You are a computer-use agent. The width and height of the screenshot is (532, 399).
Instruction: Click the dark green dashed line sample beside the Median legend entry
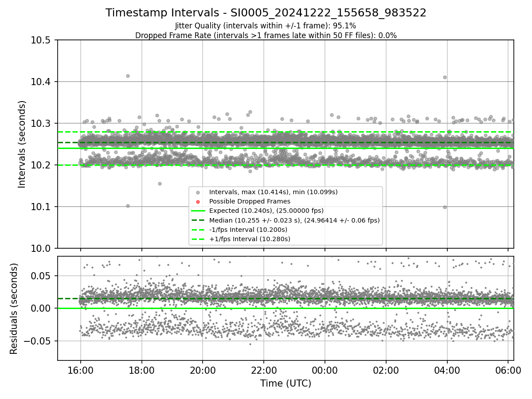(x=198, y=220)
